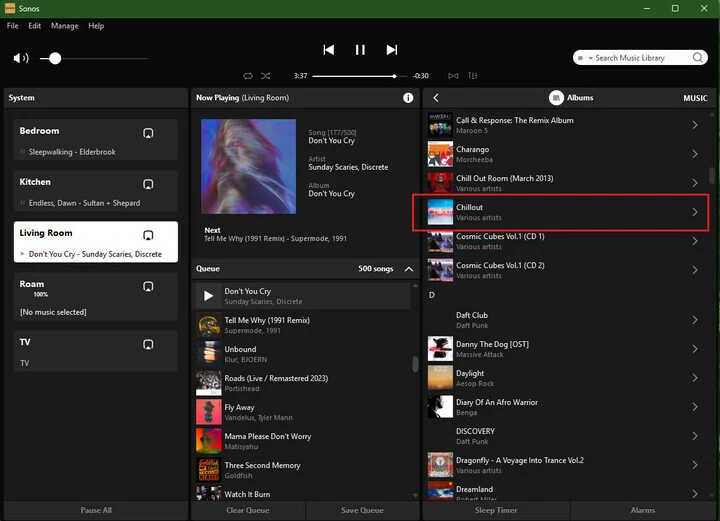
Task: Toggle crossfade icon
Action: [x=453, y=76]
